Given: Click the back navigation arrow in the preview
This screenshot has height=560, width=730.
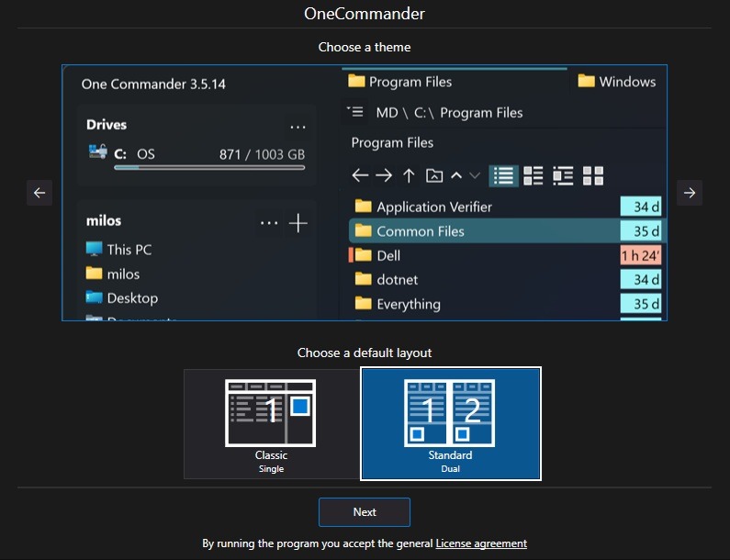Looking at the screenshot, I should coord(360,176).
